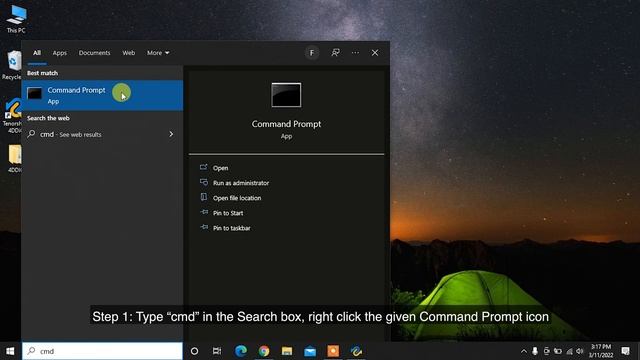
Task: Launch Microsoft Edge from the taskbar
Action: click(241, 351)
